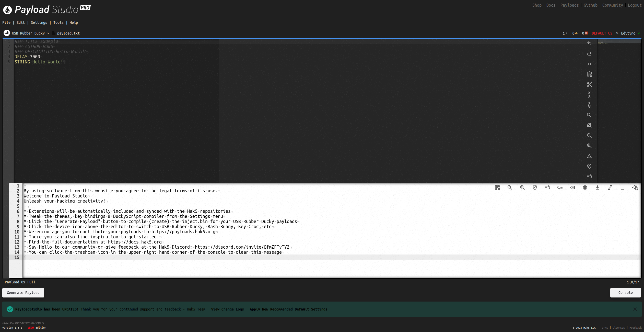Open the Settings menu
Image resolution: width=644 pixels, height=332 pixels.
click(x=39, y=23)
